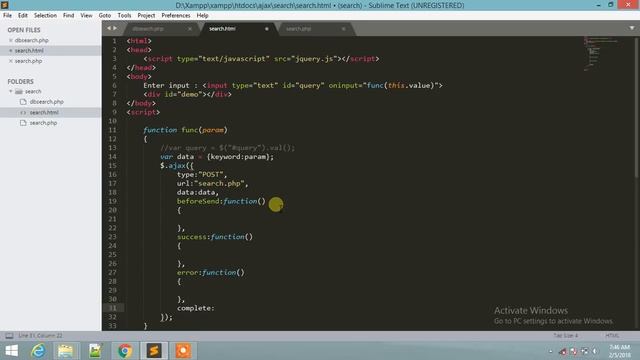Open the orange recorder taskbar icon

pyautogui.click(x=183, y=351)
